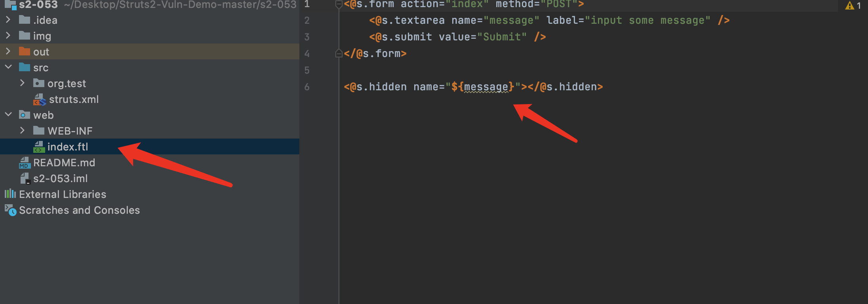
Task: Click the closing </@s.hidden> tag
Action: click(565, 87)
